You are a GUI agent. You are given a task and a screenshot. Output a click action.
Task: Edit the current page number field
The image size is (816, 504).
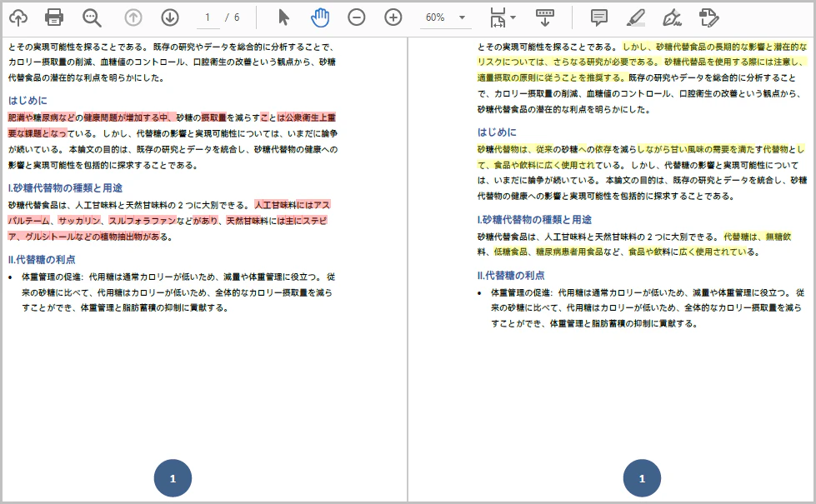tap(208, 17)
